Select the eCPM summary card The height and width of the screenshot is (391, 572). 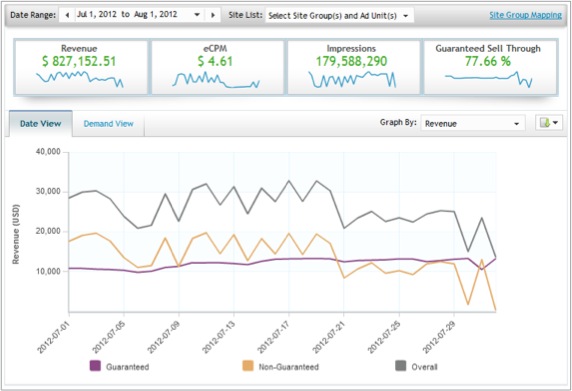(x=218, y=67)
